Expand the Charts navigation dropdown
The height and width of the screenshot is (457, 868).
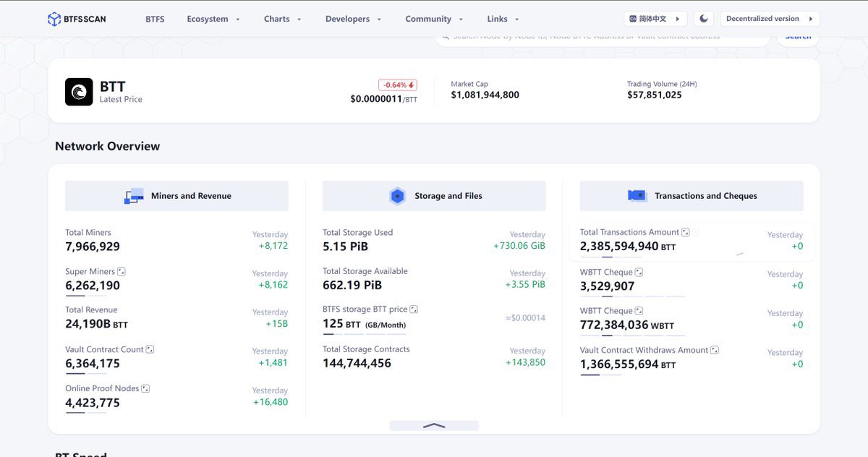pos(281,19)
